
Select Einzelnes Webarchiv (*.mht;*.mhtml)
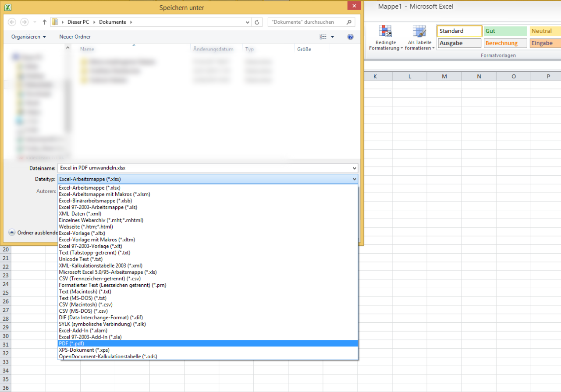[208, 220]
